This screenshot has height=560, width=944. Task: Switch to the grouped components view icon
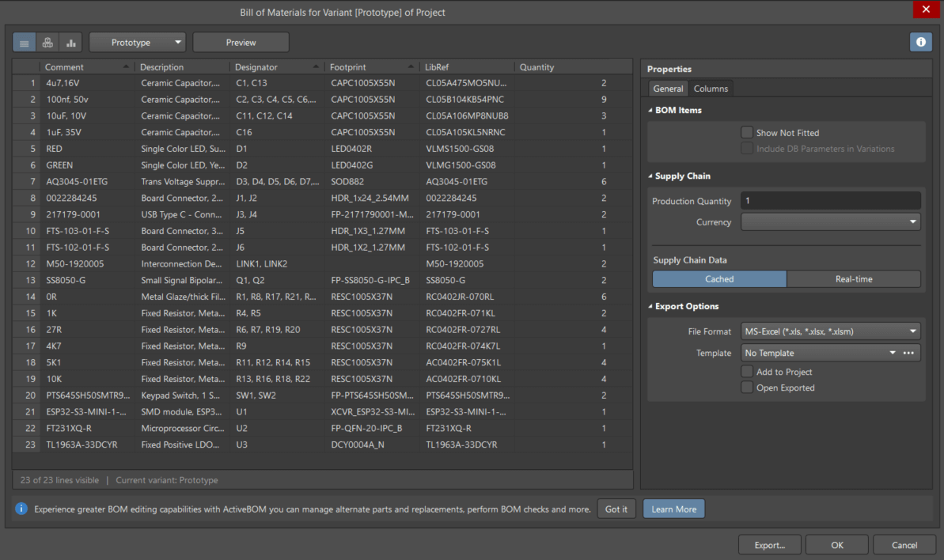47,42
